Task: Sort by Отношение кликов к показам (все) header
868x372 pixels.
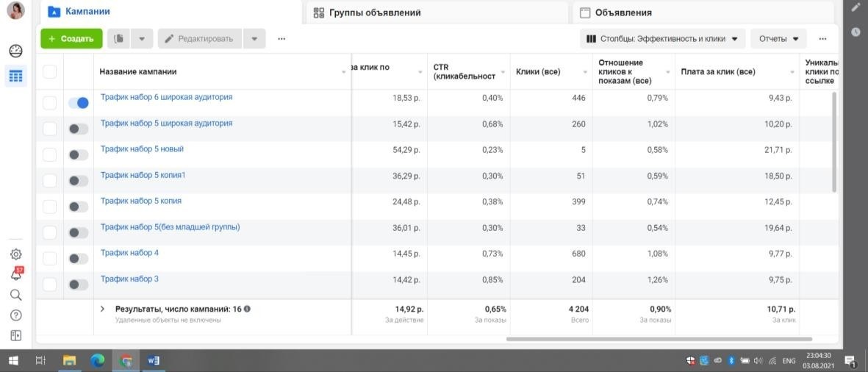Action: pos(625,71)
